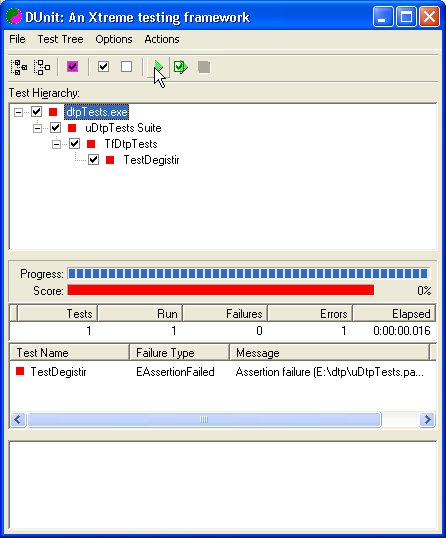Click the gray stop icon
The height and width of the screenshot is (538, 446).
[204, 67]
